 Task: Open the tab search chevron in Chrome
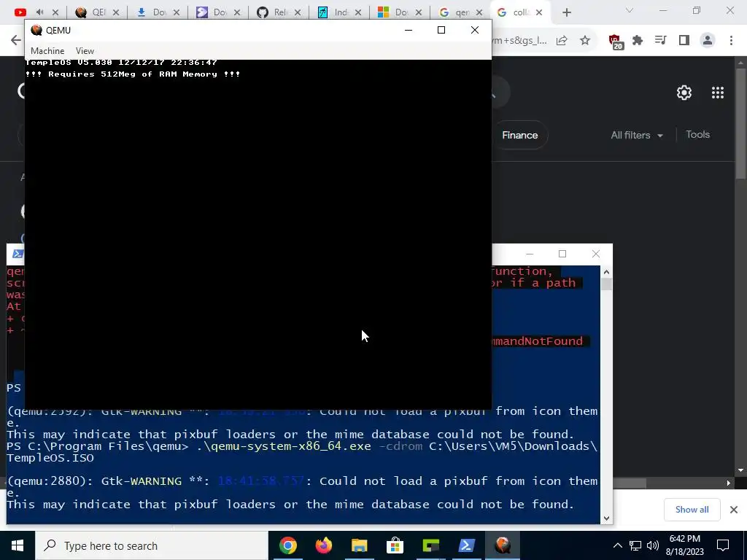click(x=630, y=10)
